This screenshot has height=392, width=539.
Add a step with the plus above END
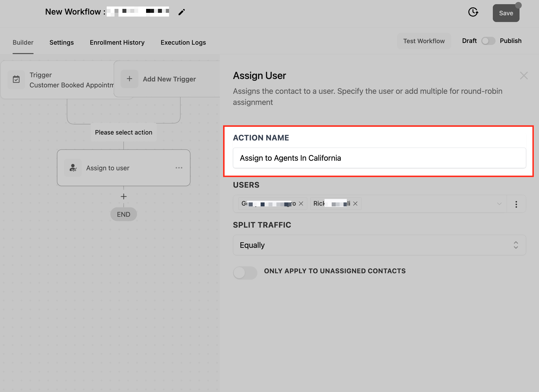tap(124, 196)
